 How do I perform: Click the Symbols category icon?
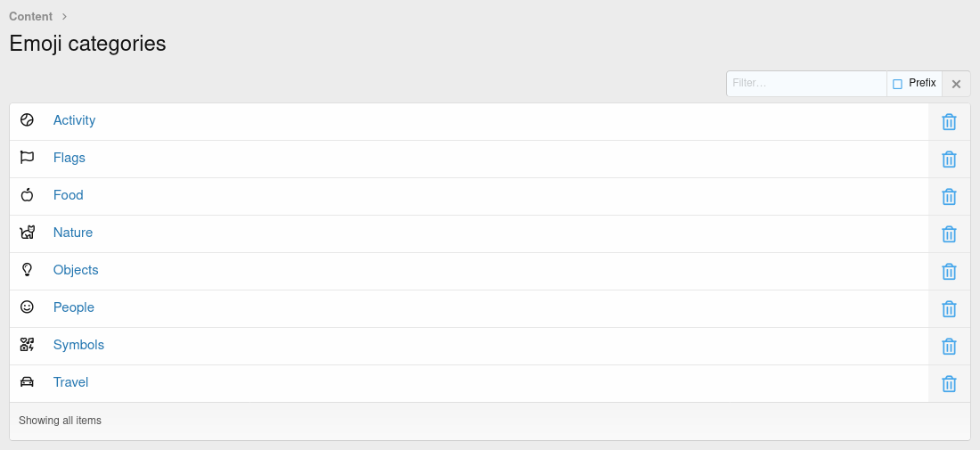click(x=27, y=345)
